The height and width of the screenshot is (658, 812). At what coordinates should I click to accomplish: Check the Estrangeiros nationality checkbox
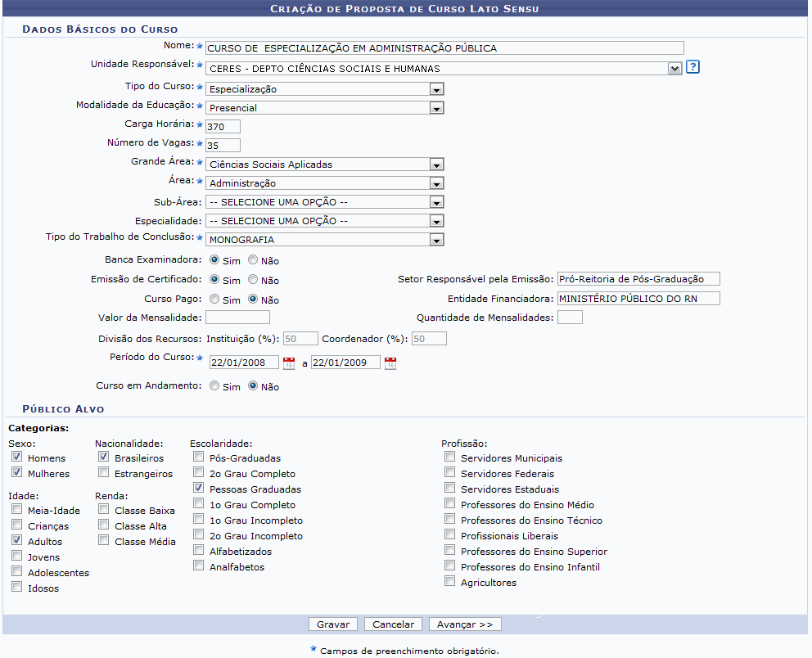point(104,472)
